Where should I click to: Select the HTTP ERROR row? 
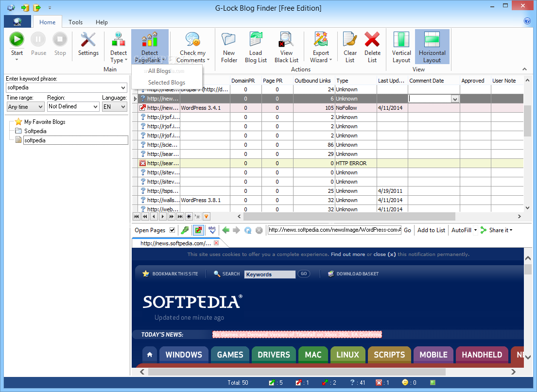coord(328,163)
